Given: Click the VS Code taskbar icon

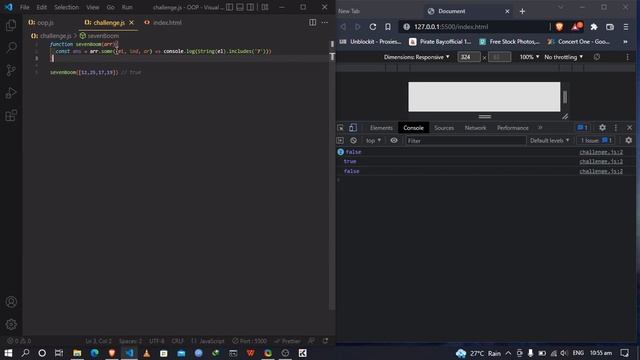Looking at the screenshot, I should pos(129,353).
